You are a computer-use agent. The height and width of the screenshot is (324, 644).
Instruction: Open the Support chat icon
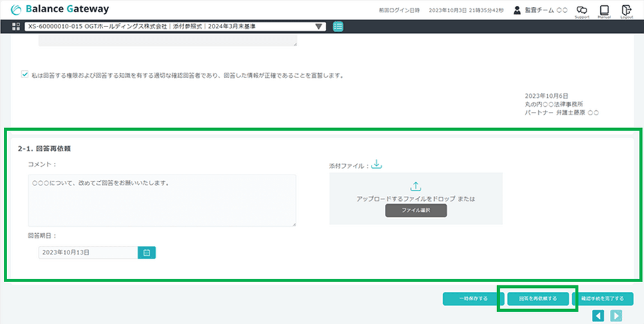tap(582, 10)
